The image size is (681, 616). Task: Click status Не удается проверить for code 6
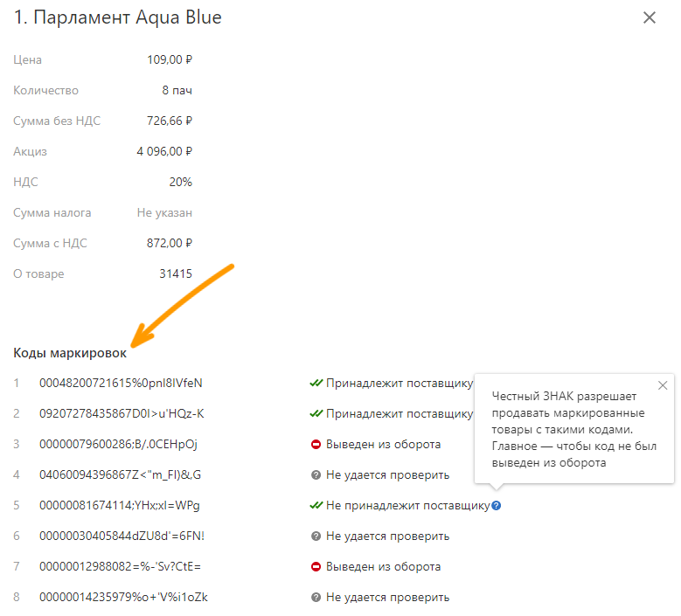tap(388, 536)
